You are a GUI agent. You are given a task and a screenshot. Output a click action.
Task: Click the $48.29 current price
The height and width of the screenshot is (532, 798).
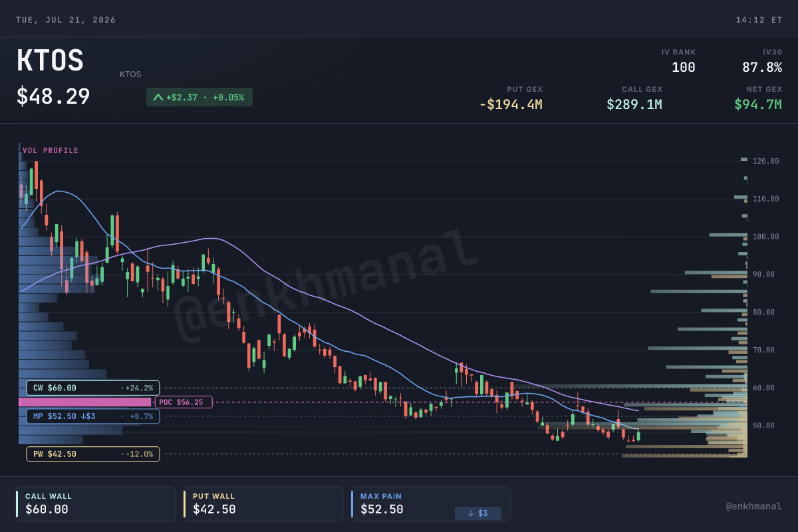(x=53, y=97)
